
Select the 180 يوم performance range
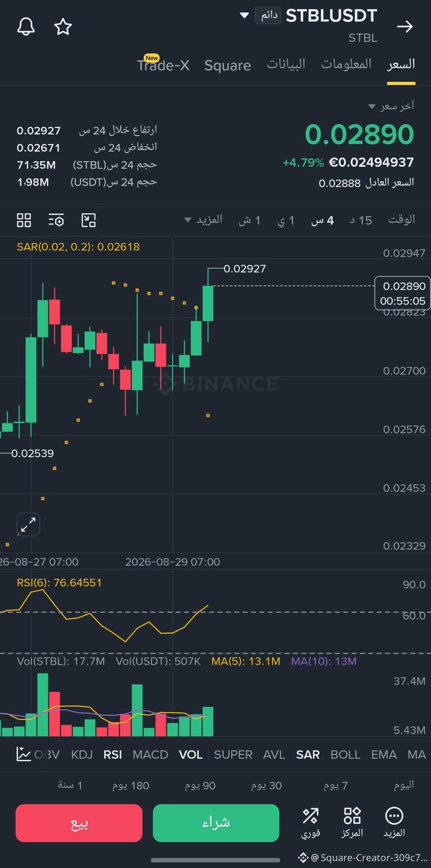point(130,786)
